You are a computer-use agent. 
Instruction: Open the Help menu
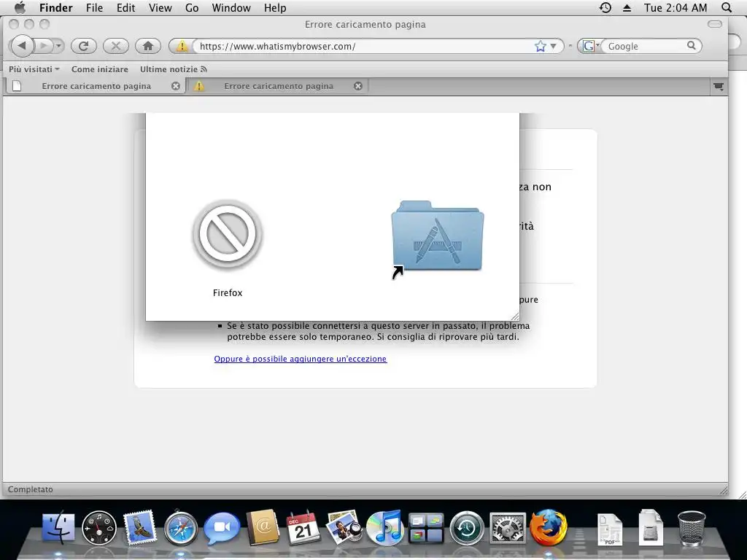tap(275, 7)
